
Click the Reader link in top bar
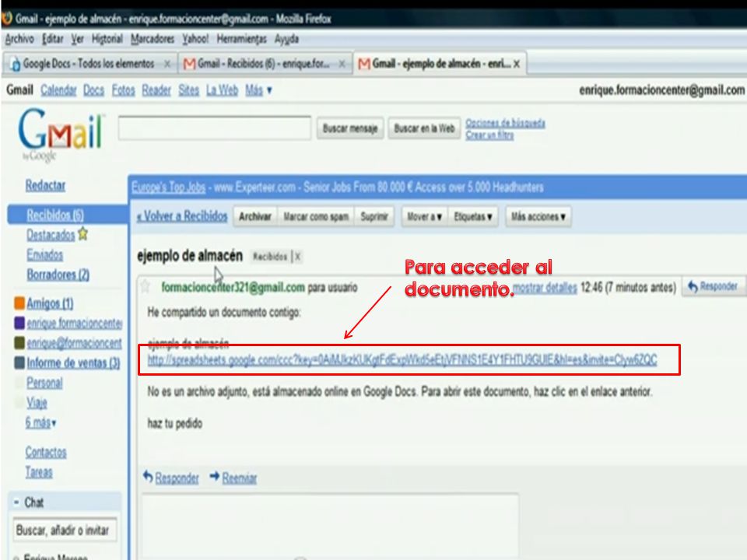[x=156, y=90]
